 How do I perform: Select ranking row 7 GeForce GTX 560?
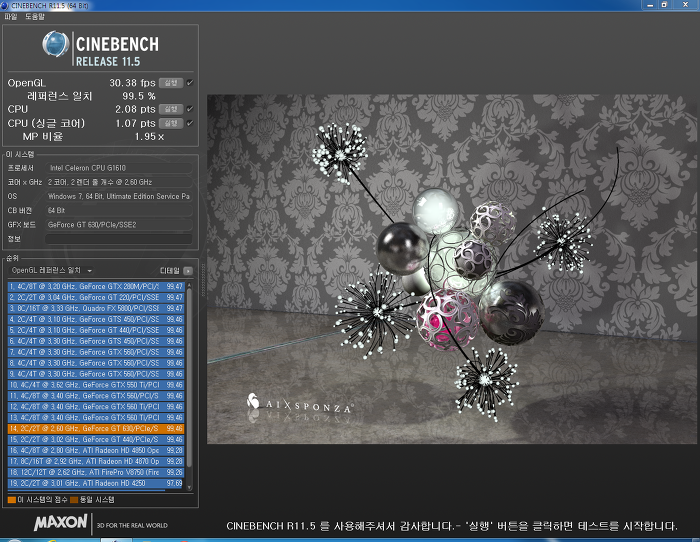point(96,352)
